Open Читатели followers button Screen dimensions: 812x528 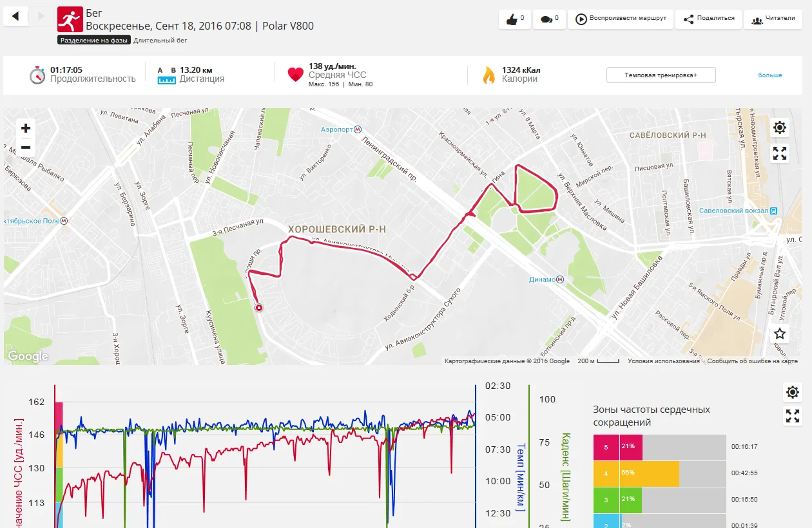tap(773, 19)
